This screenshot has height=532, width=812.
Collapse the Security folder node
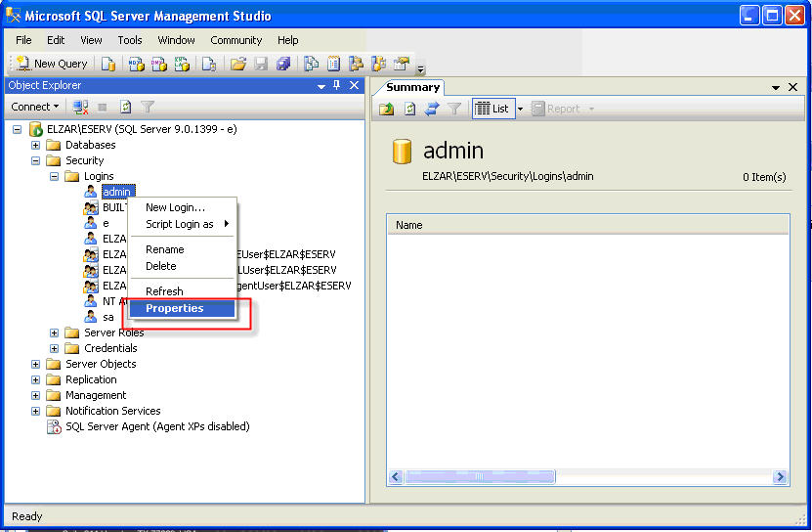click(36, 160)
